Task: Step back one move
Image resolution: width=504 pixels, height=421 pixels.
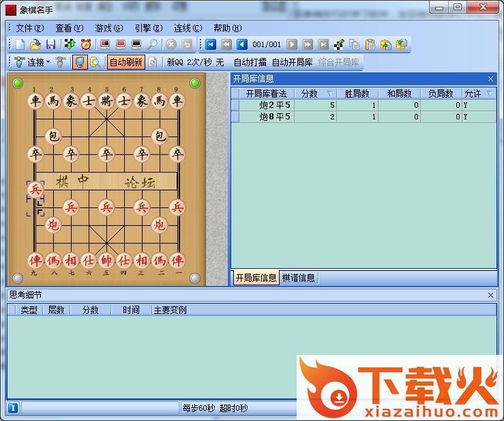Action: (242, 44)
